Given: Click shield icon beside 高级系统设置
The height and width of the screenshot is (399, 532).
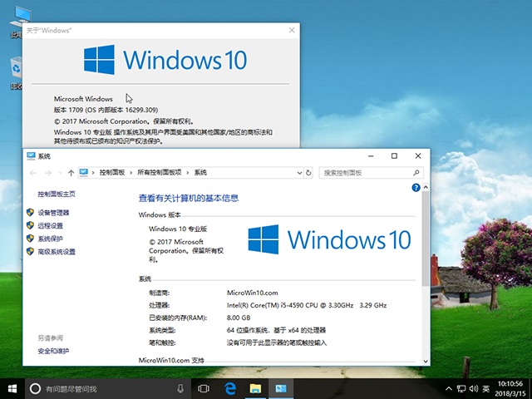Looking at the screenshot, I should tap(30, 251).
